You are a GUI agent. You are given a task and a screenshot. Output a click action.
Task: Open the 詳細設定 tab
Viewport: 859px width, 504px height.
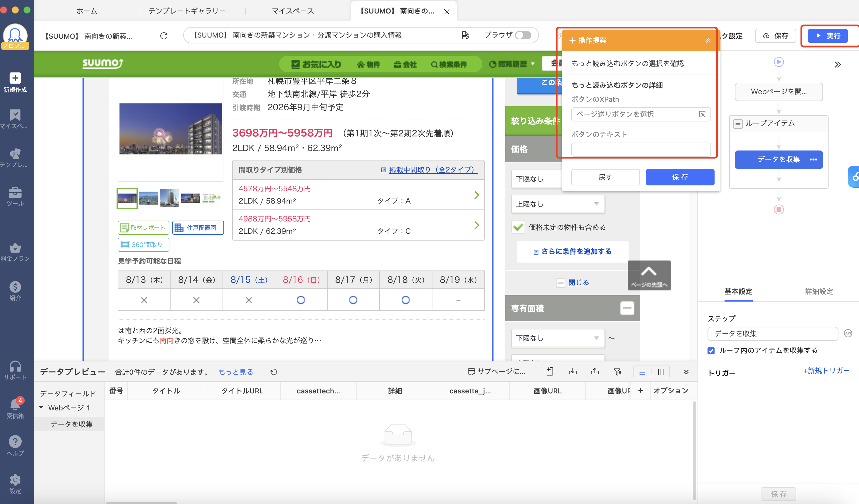[819, 292]
